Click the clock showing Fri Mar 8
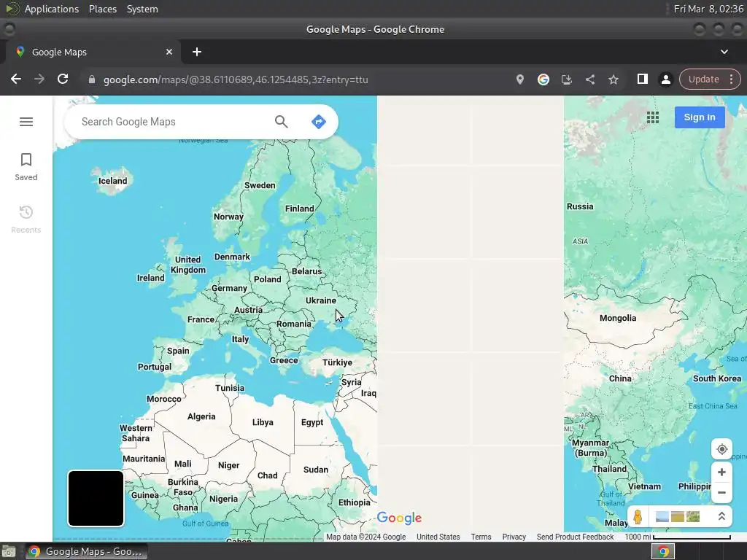The image size is (747, 560). tap(708, 9)
